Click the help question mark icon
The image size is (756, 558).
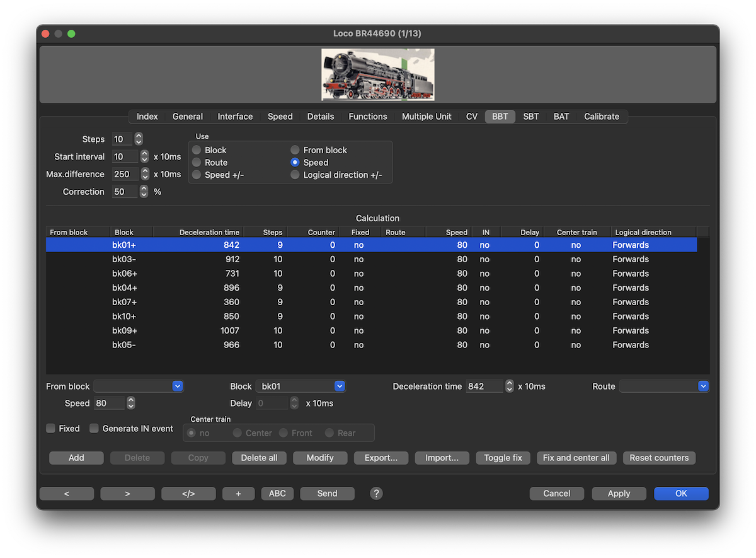(376, 494)
